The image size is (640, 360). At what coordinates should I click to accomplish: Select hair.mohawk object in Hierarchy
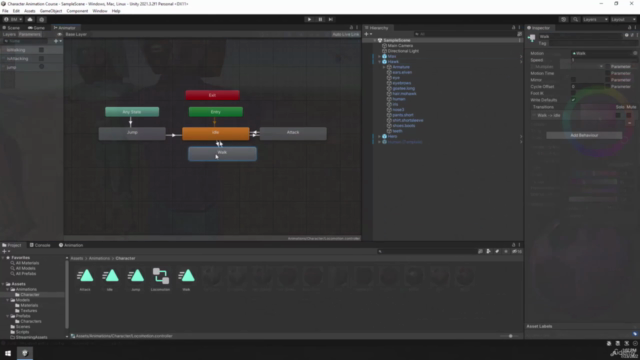coord(404,93)
